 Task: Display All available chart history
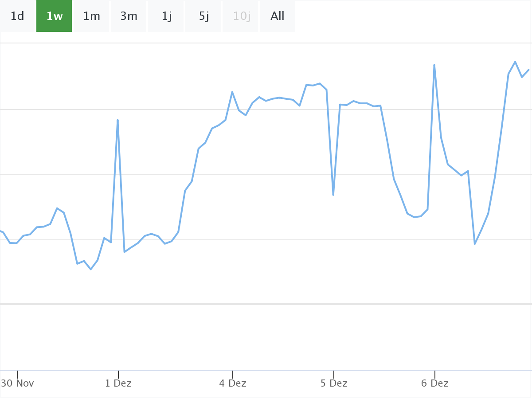click(278, 16)
